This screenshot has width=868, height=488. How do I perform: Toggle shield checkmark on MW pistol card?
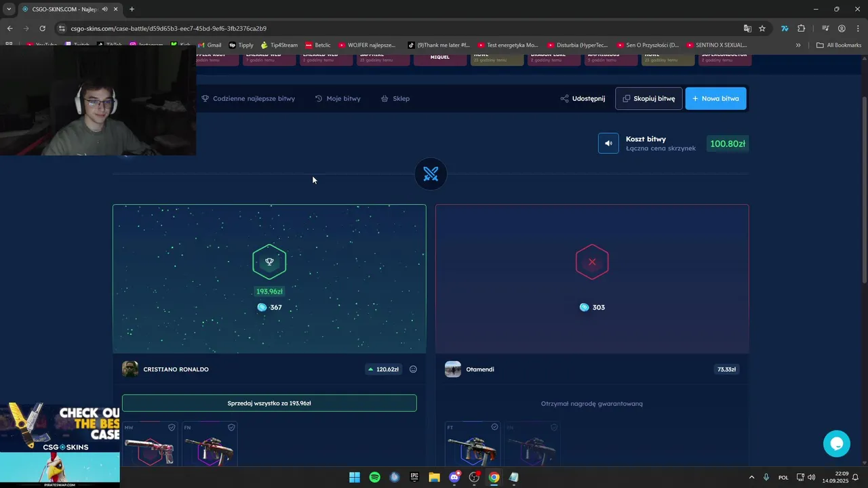pos(172,428)
